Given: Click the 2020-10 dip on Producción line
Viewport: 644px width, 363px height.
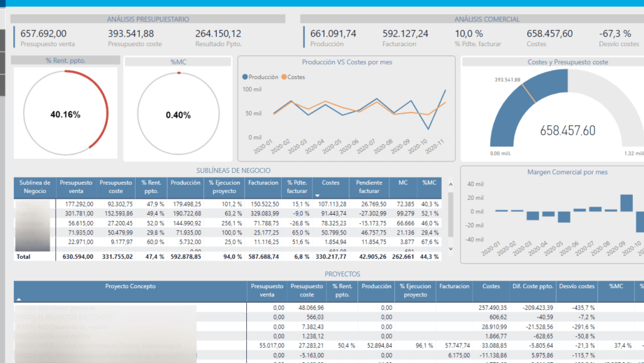Looking at the screenshot, I should 429,129.
